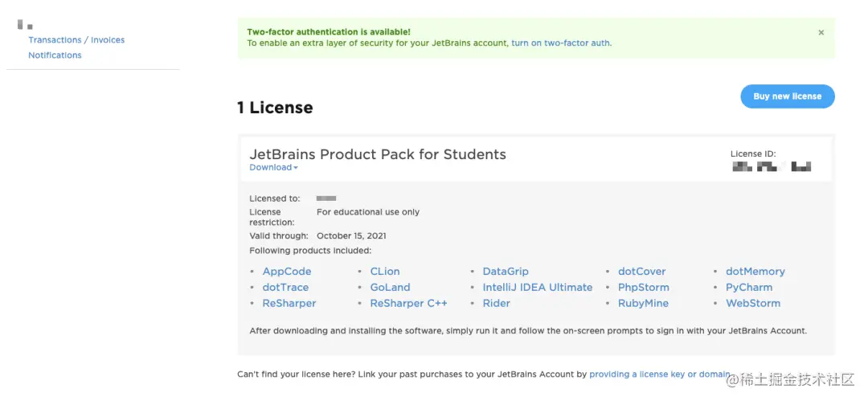Viewport: 868px width, 401px height.
Task: Click providing a license key or domain link
Action: (x=659, y=374)
